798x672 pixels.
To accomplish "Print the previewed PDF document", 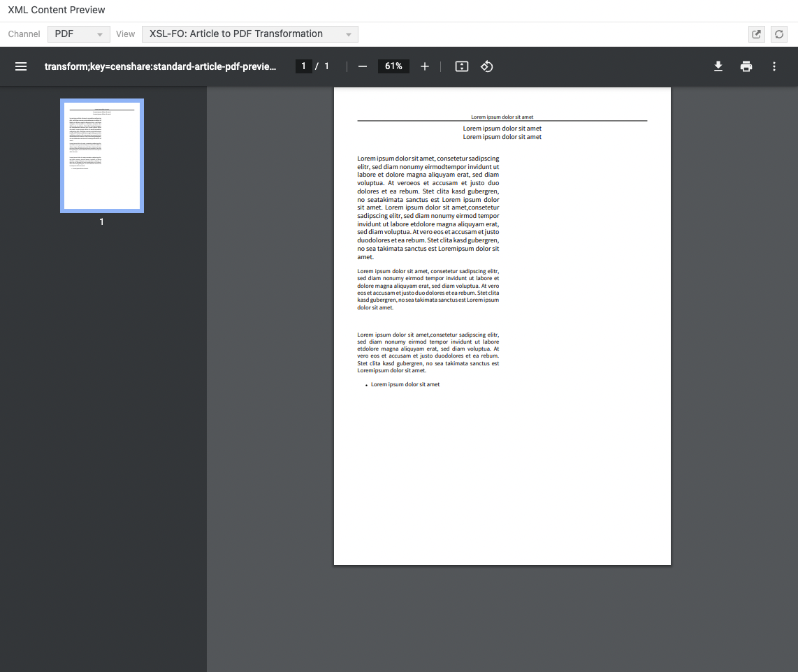I will tap(746, 66).
